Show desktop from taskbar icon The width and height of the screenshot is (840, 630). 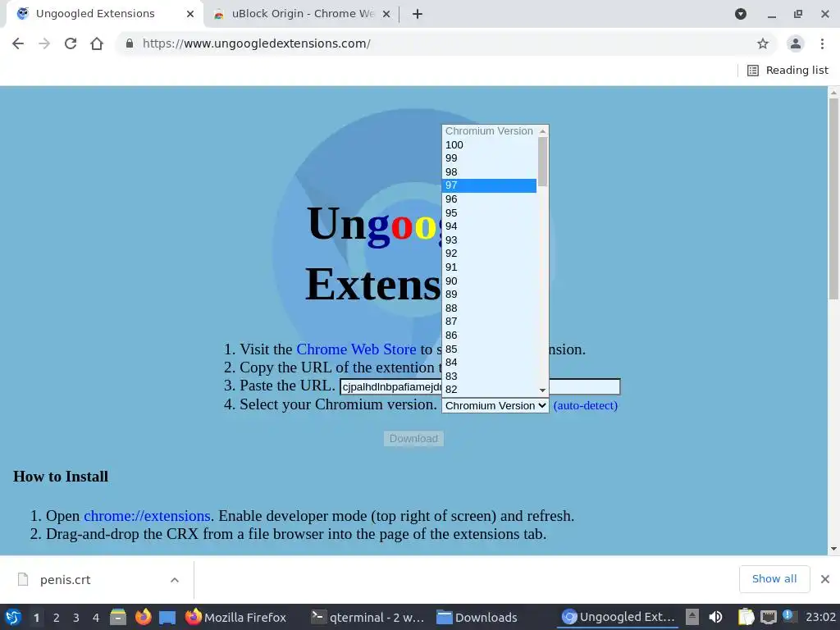pos(167,617)
